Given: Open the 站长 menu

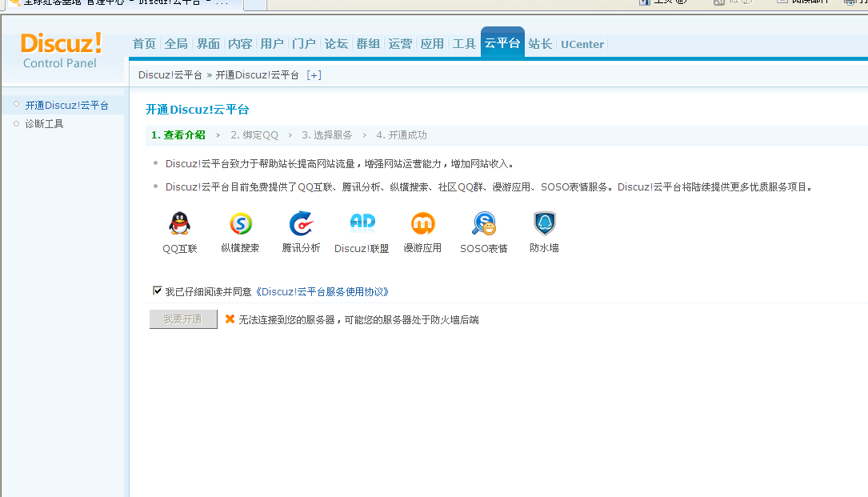Looking at the screenshot, I should [540, 44].
